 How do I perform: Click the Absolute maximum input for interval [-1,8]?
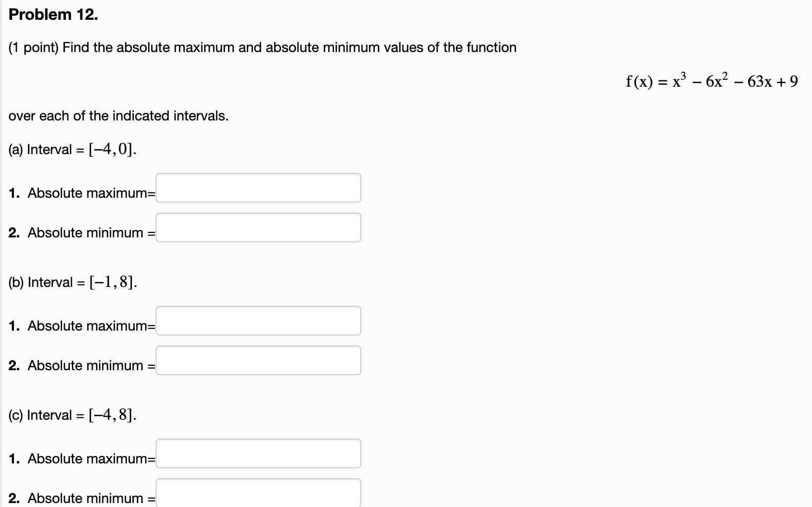(x=258, y=321)
